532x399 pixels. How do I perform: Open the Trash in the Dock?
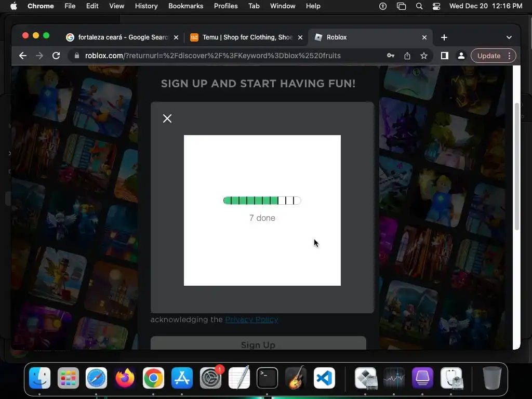[x=492, y=378]
